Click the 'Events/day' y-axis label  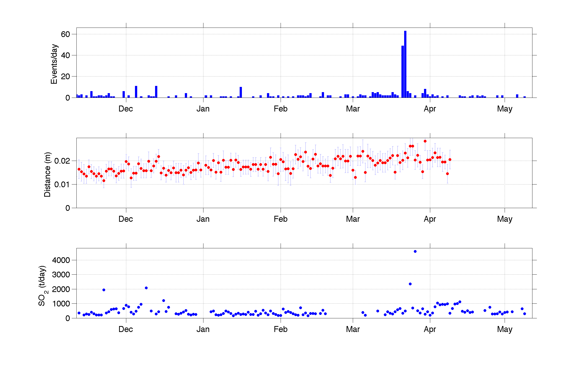tap(54, 64)
